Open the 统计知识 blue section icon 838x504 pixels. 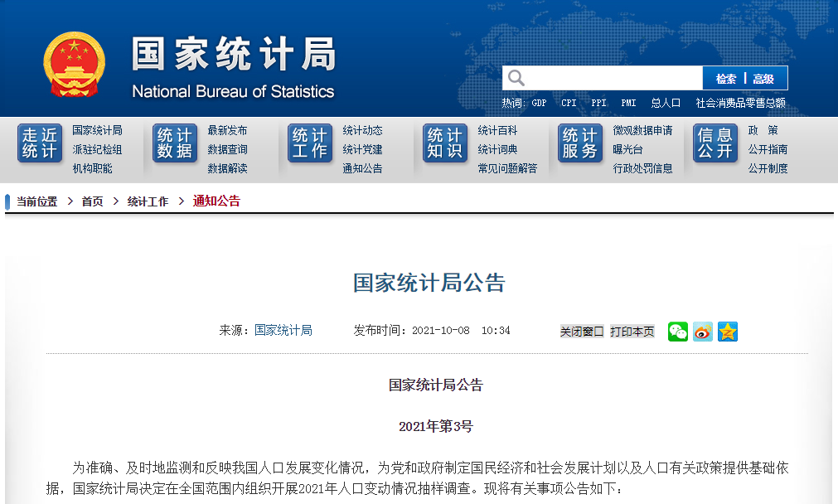point(445,143)
